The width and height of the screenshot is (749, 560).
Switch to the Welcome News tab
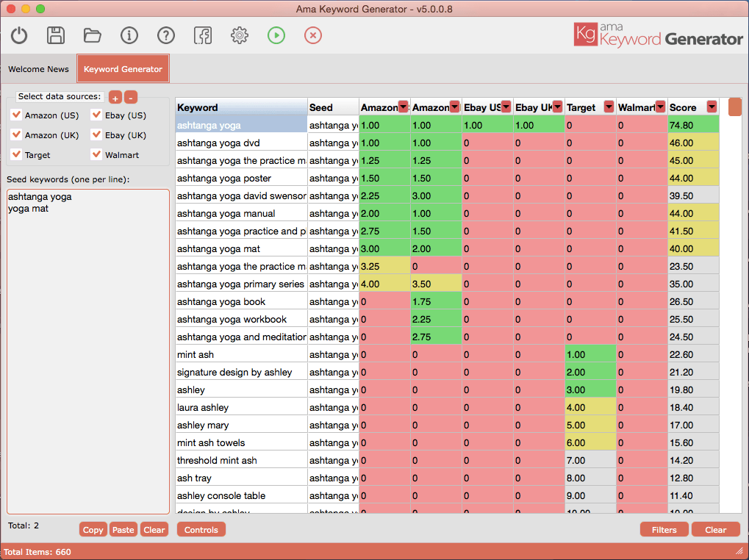[39, 69]
